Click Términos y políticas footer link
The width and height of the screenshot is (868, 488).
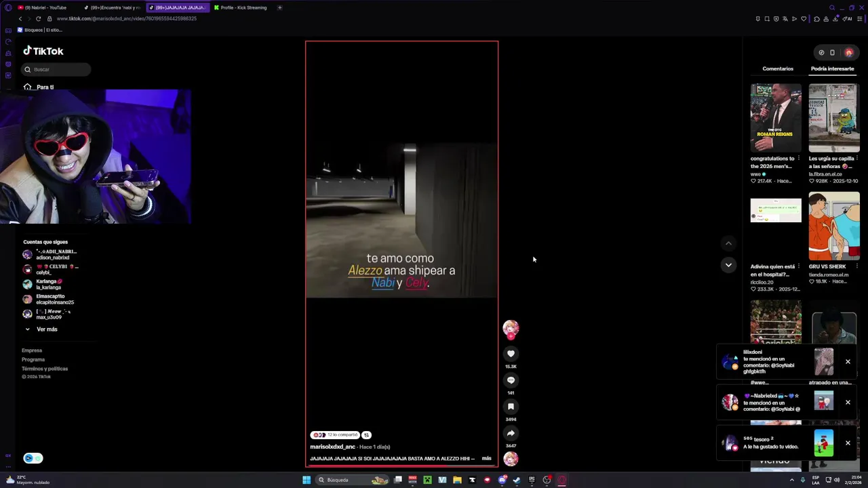[45, 369]
